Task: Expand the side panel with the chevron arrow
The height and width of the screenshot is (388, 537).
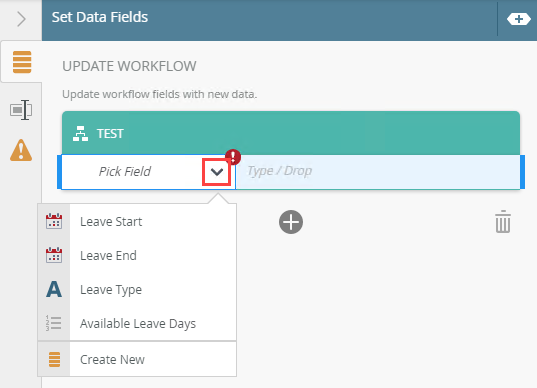Action: tap(21, 19)
